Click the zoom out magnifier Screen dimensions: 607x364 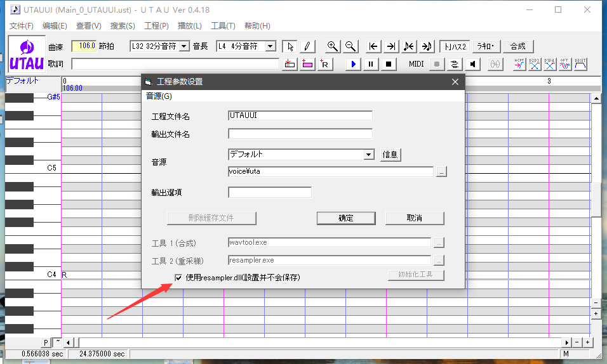pos(350,46)
